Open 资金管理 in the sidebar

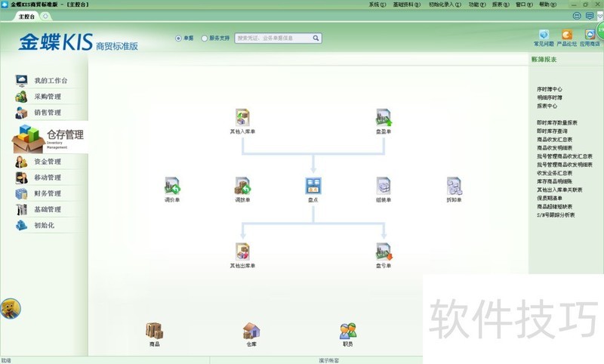pyautogui.click(x=48, y=162)
